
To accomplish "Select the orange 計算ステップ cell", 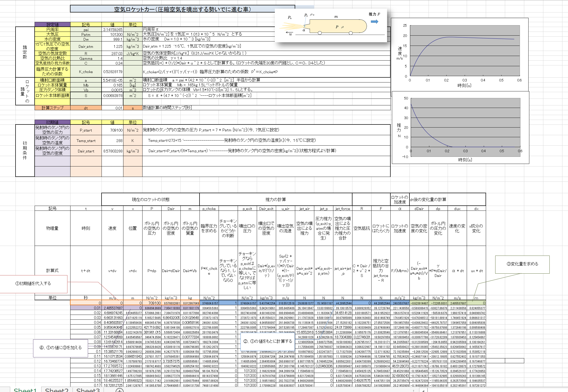I will (52, 108).
